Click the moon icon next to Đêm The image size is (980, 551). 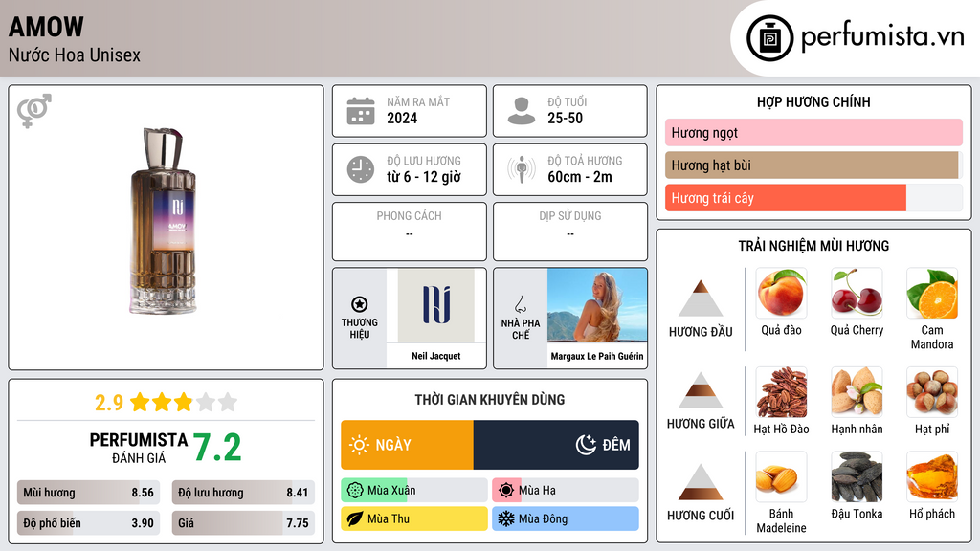coord(586,445)
